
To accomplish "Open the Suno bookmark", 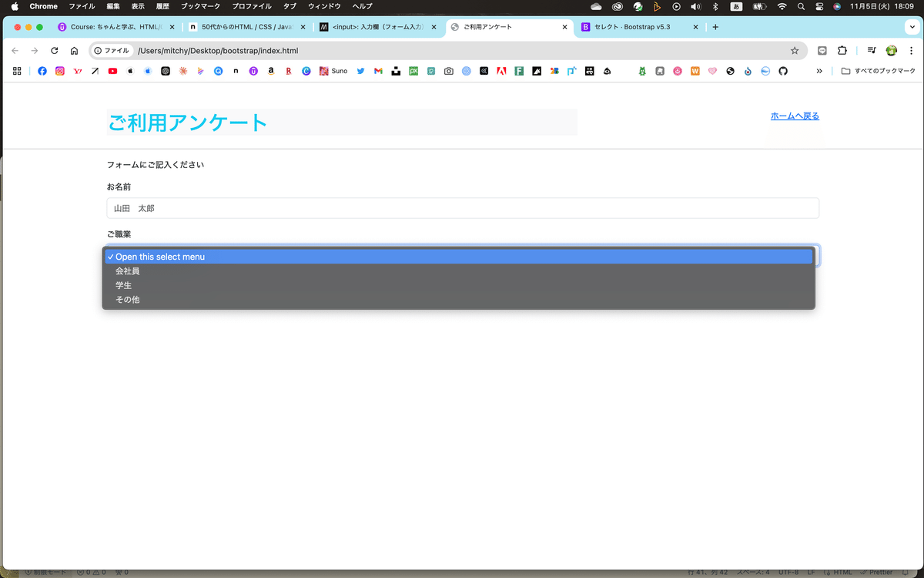I will click(x=333, y=71).
